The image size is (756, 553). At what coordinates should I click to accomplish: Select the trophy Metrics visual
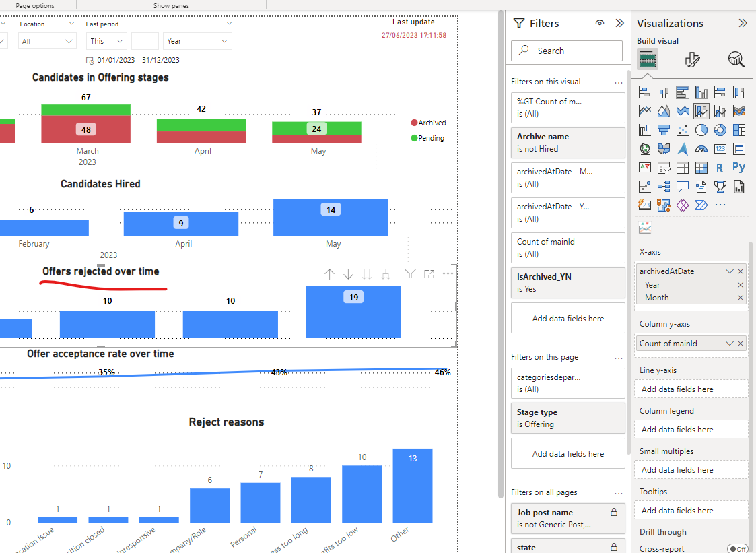coord(720,187)
